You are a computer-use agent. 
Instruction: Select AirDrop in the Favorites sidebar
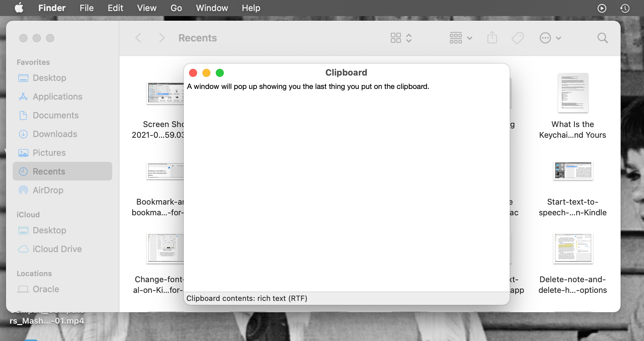[49, 190]
